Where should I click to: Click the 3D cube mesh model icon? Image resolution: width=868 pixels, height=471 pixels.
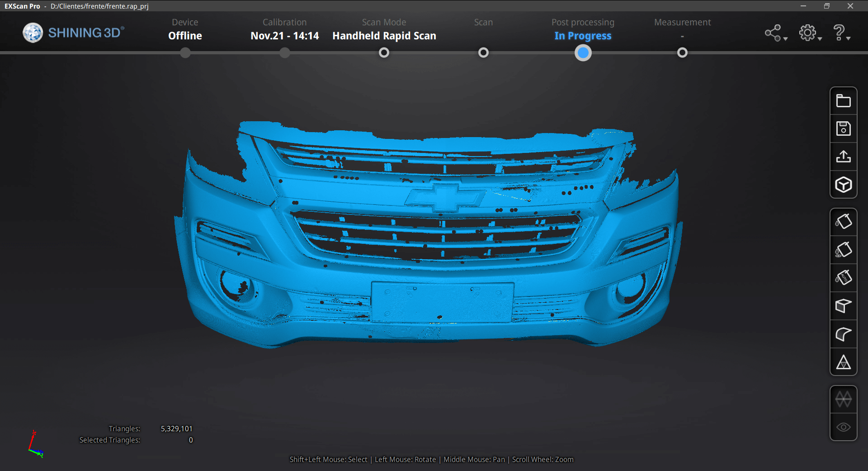click(843, 185)
